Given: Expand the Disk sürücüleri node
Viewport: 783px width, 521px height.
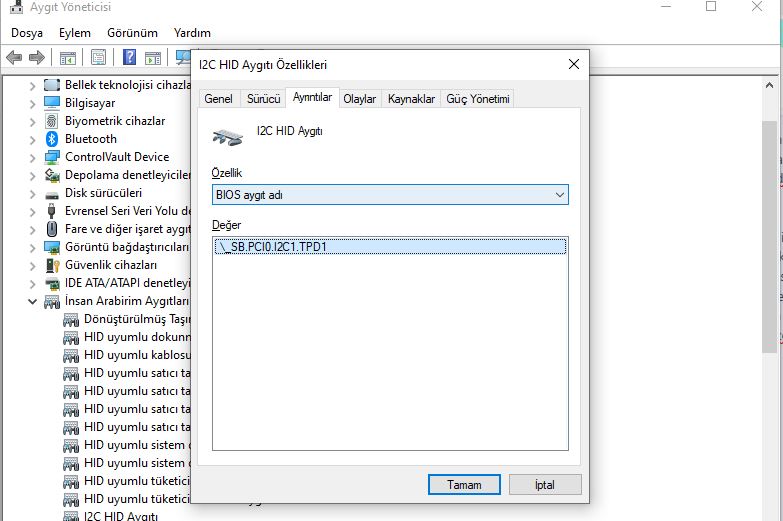Looking at the screenshot, I should point(32,194).
